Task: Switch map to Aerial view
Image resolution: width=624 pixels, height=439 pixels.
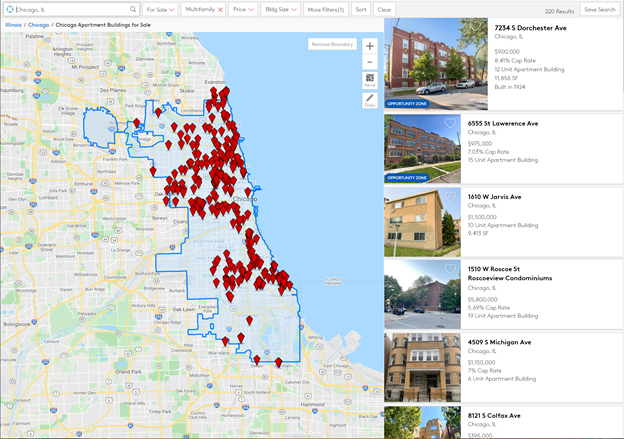Action: (369, 80)
